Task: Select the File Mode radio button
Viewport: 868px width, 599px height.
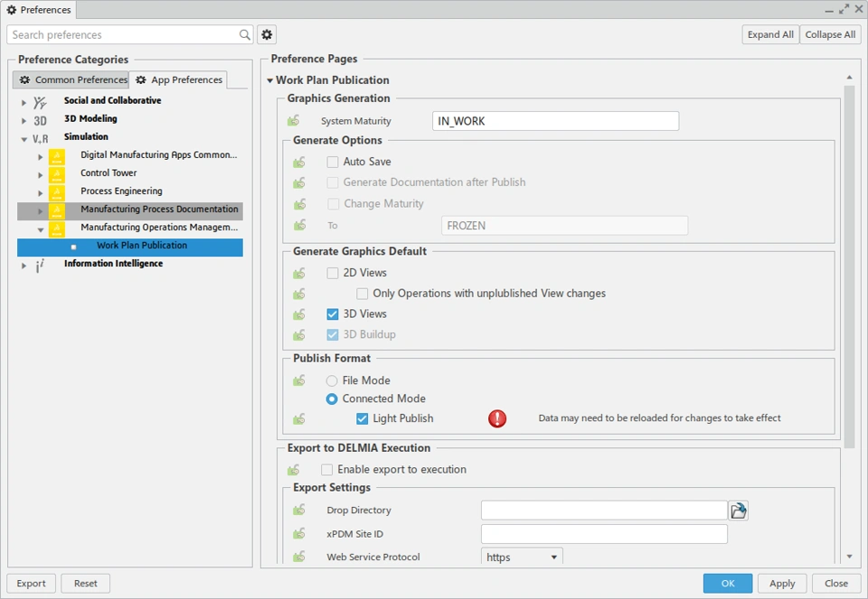Action: pyautogui.click(x=332, y=381)
